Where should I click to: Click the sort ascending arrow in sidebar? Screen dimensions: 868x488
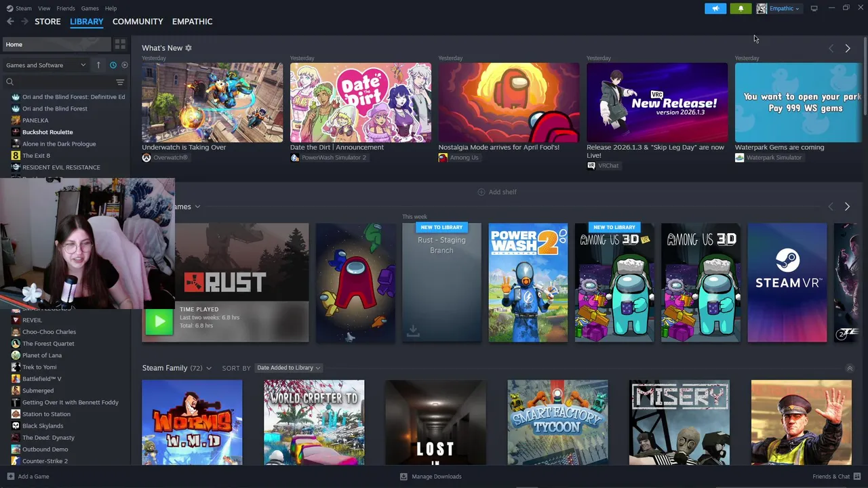[98, 65]
